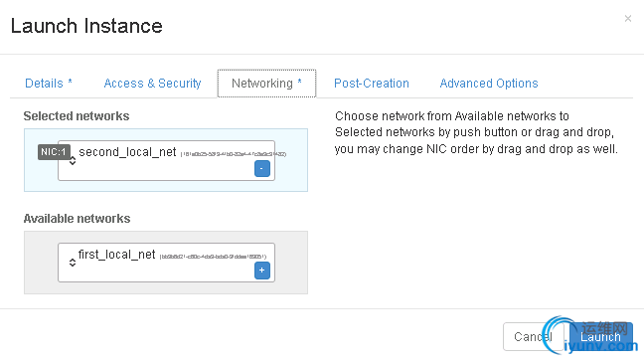Select the first_local_net network name
Viewport: 644px width, 362px height.
(116, 255)
